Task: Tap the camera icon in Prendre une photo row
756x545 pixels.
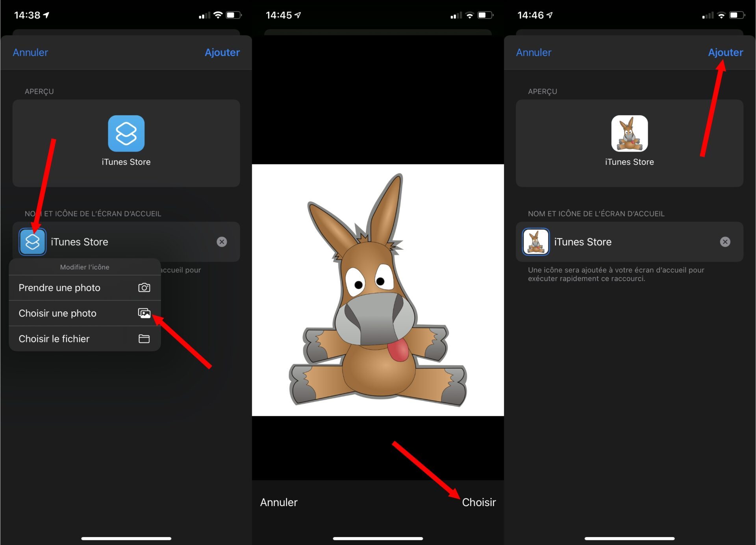Action: [144, 288]
